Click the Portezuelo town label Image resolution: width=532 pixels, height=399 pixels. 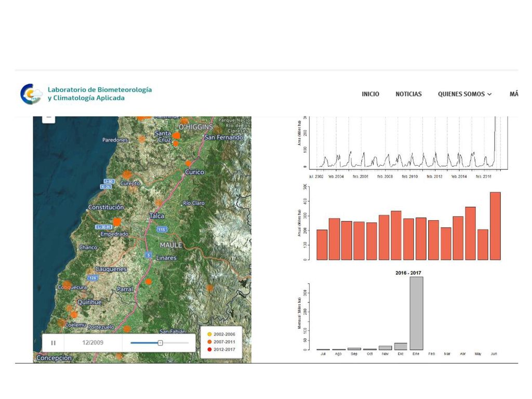coord(101,327)
